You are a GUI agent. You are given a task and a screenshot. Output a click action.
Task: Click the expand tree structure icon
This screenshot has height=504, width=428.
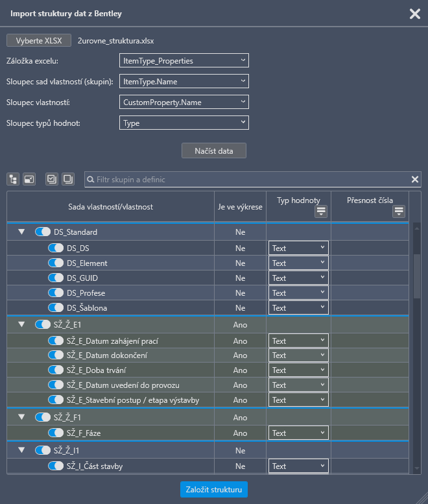[13, 179]
